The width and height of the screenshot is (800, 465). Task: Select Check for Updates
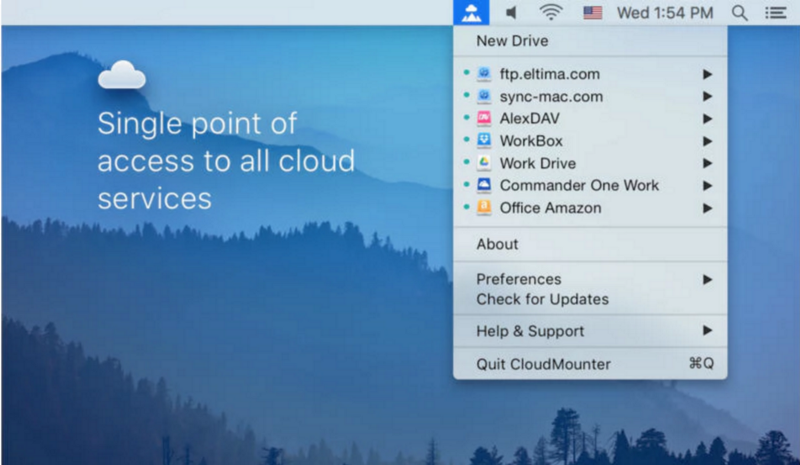[590, 299]
